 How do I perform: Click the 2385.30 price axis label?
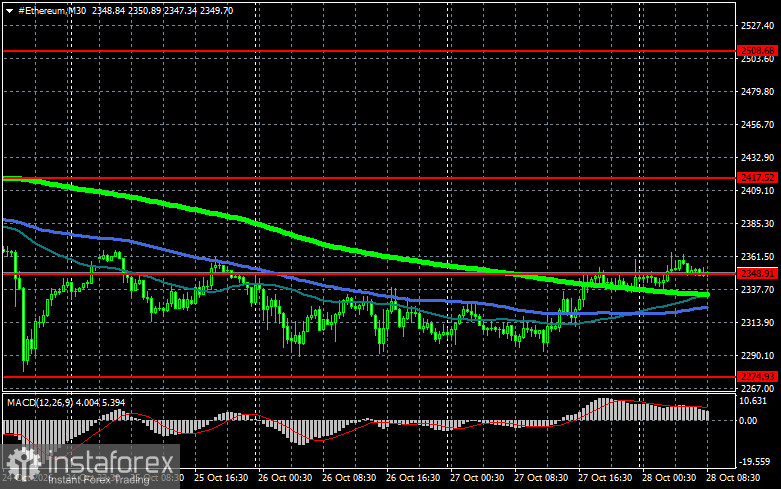coord(758,224)
